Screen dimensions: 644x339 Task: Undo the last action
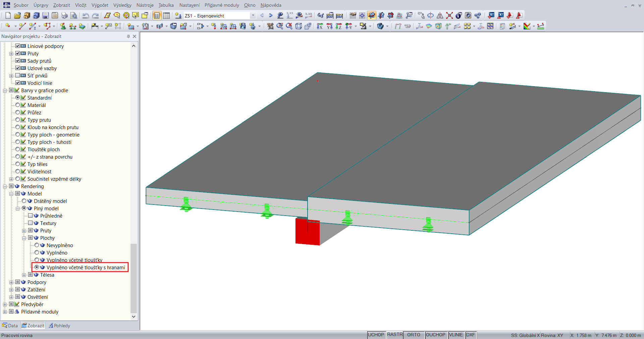[x=86, y=15]
